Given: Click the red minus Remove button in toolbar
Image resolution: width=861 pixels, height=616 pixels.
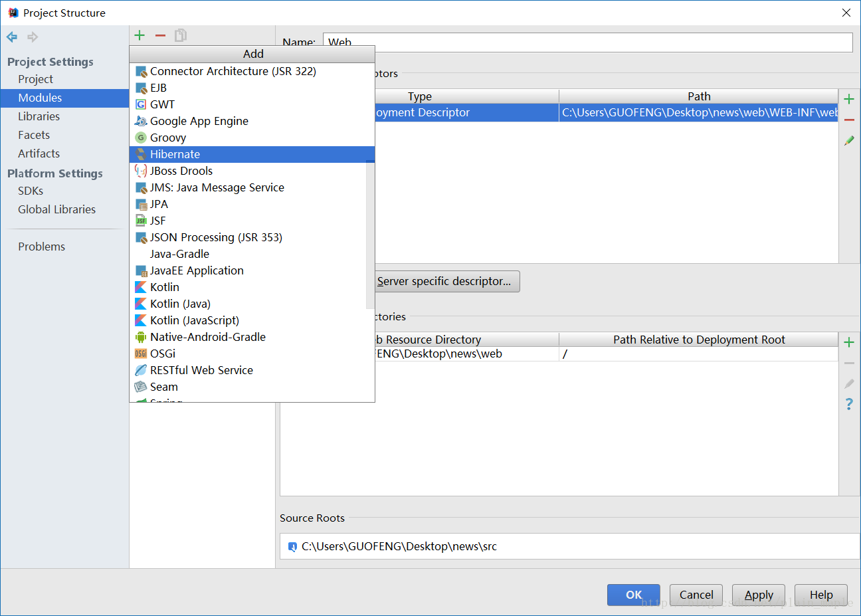Looking at the screenshot, I should [x=160, y=35].
